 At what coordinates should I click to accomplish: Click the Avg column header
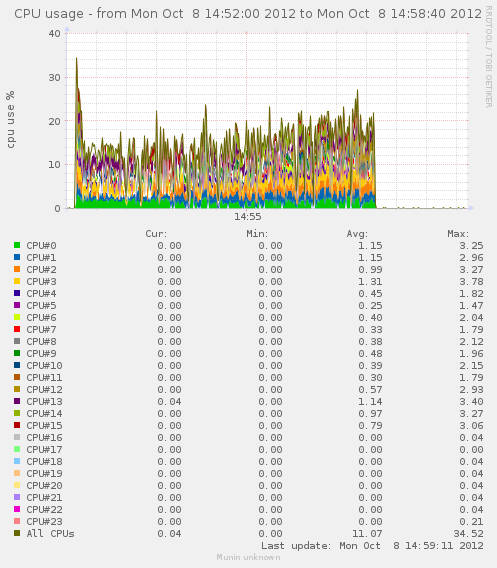click(357, 234)
